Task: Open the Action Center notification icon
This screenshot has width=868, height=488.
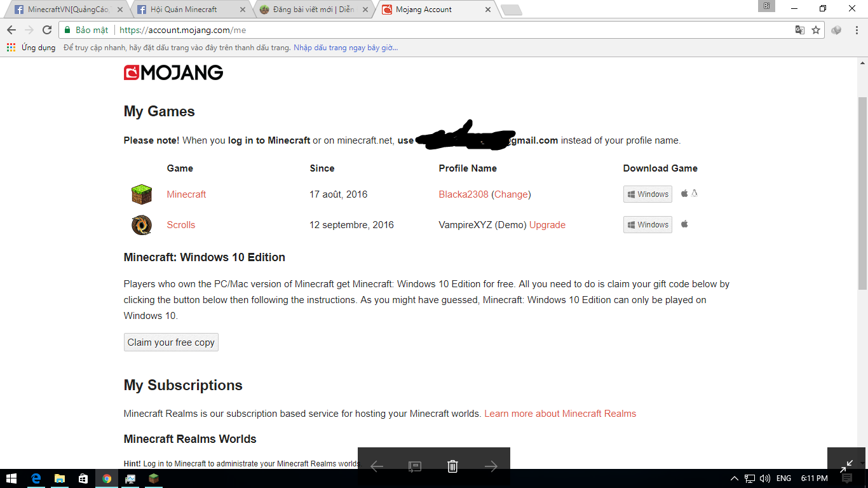Action: pos(846,478)
